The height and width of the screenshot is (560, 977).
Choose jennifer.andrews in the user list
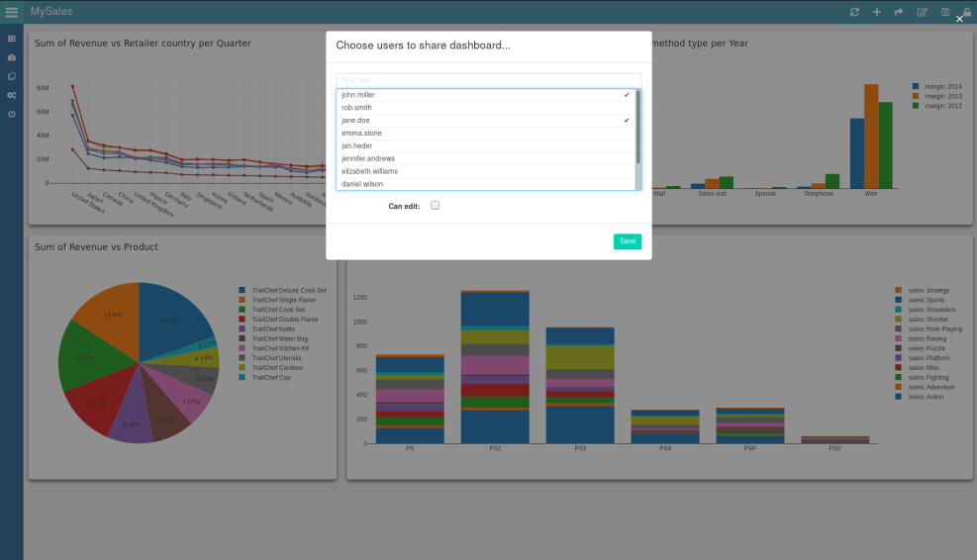click(485, 158)
